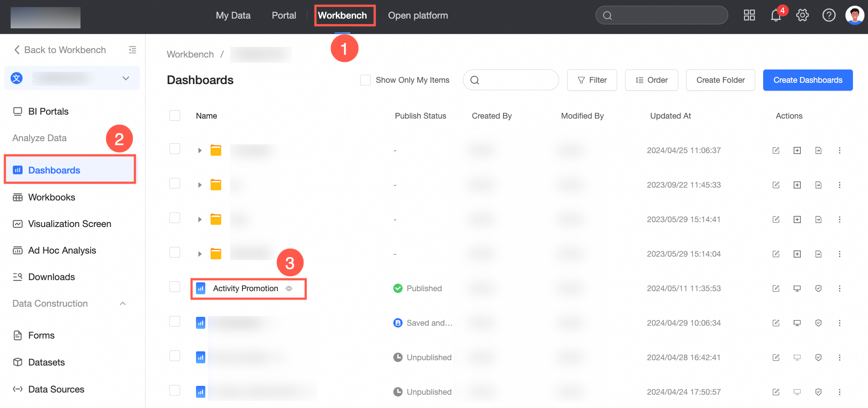
Task: Open more actions for Activity Promotion row
Action: (x=839, y=289)
